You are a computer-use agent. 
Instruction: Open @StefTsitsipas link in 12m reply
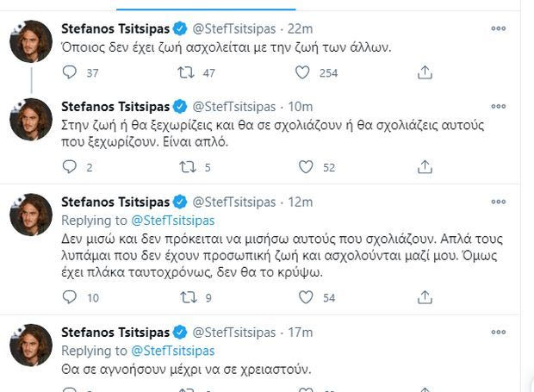(172, 220)
